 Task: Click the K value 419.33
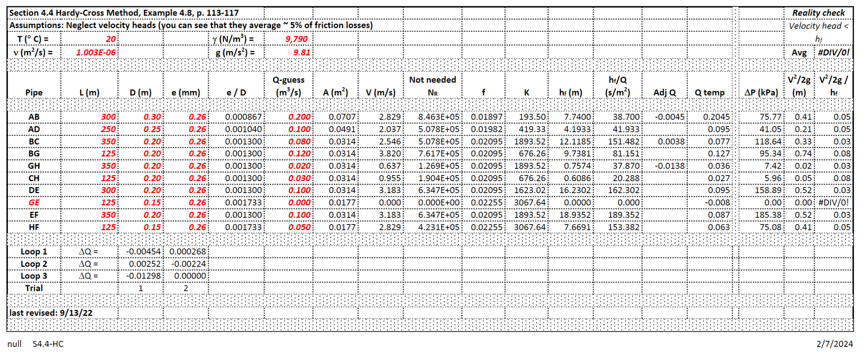pos(532,129)
